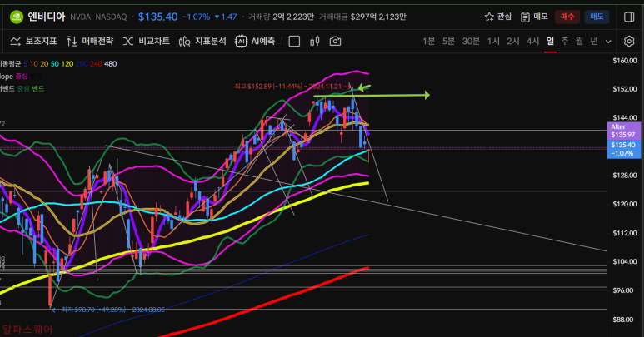Select the 년 yearly timeframe tab
Screen dimensions: 644x337
pos(594,42)
